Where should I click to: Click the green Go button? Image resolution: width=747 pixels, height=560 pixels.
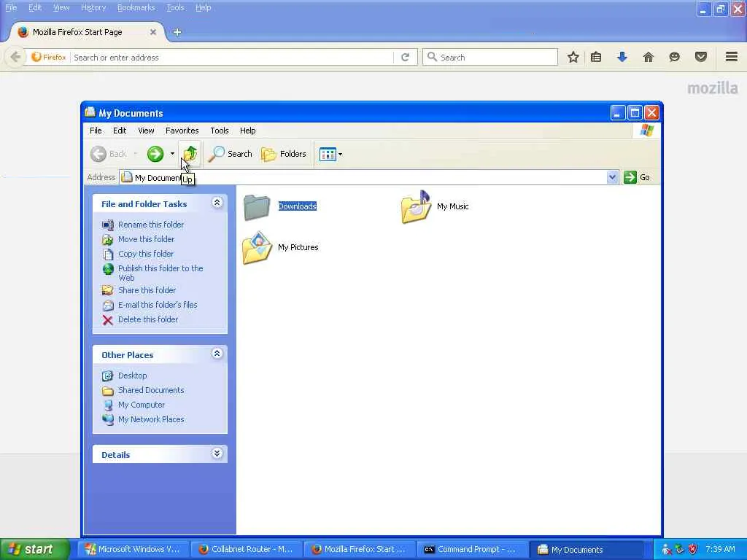tap(637, 177)
